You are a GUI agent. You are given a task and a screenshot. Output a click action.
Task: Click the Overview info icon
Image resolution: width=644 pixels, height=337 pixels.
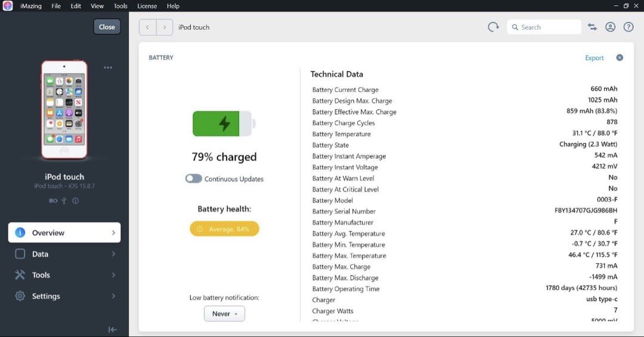pos(20,233)
